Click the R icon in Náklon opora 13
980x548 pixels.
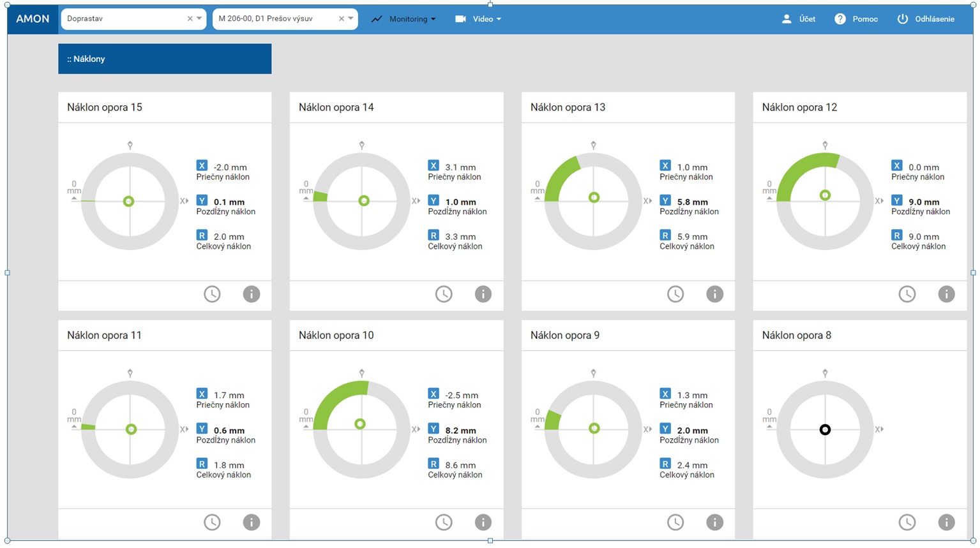coord(665,235)
